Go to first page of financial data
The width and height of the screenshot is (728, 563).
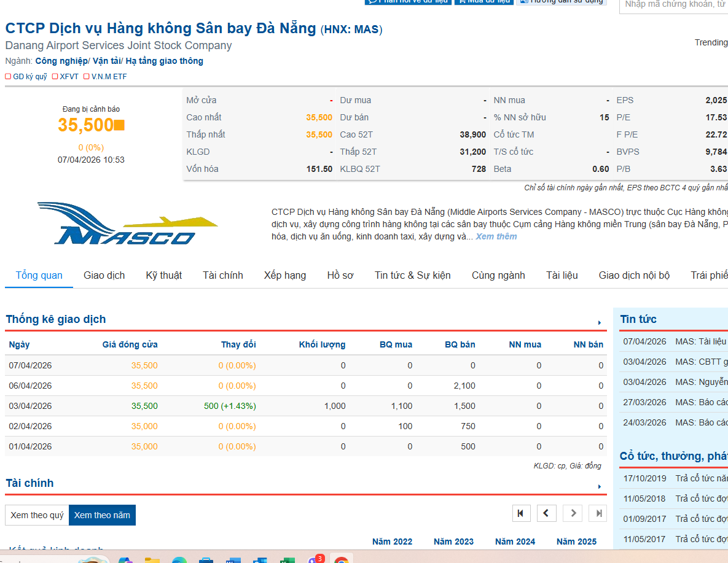click(x=520, y=513)
